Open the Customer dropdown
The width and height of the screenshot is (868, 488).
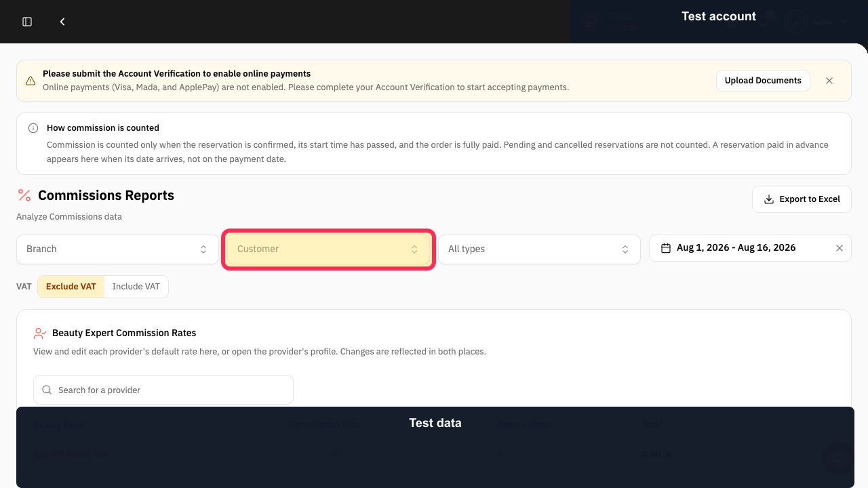pyautogui.click(x=328, y=249)
